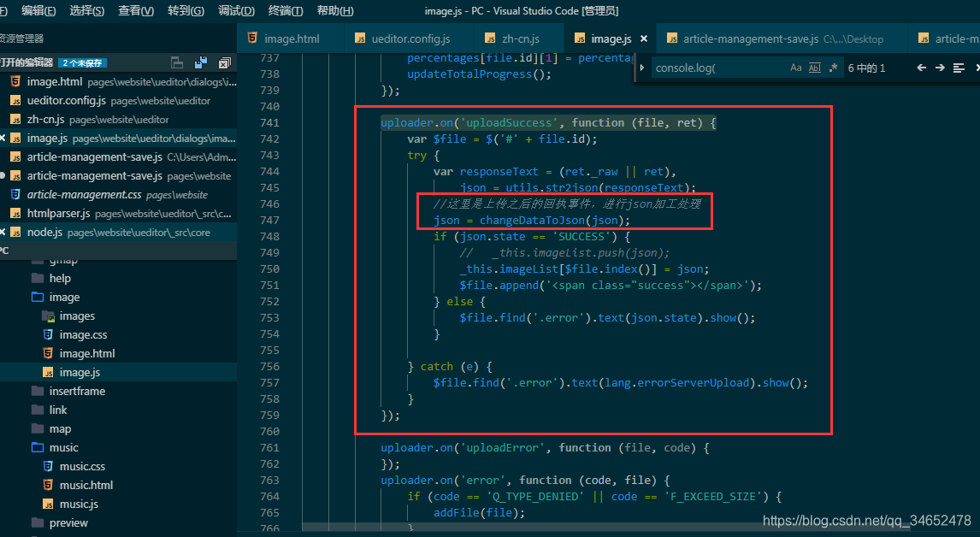Open zh-cn.js in Open Editors list
This screenshot has height=537, width=980.
[118, 119]
